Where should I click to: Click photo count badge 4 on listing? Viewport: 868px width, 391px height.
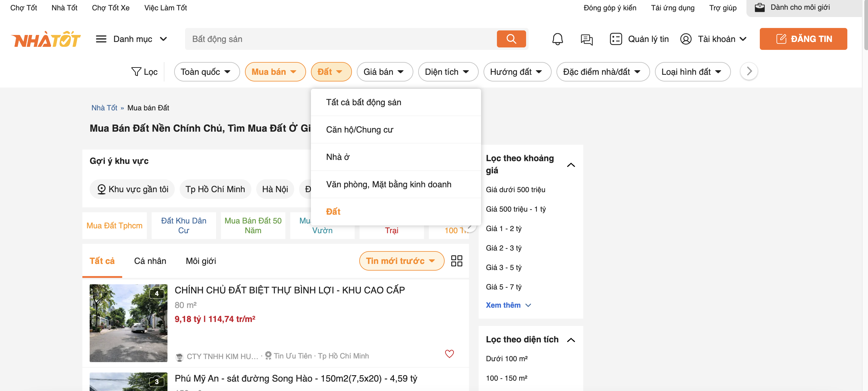tap(157, 294)
